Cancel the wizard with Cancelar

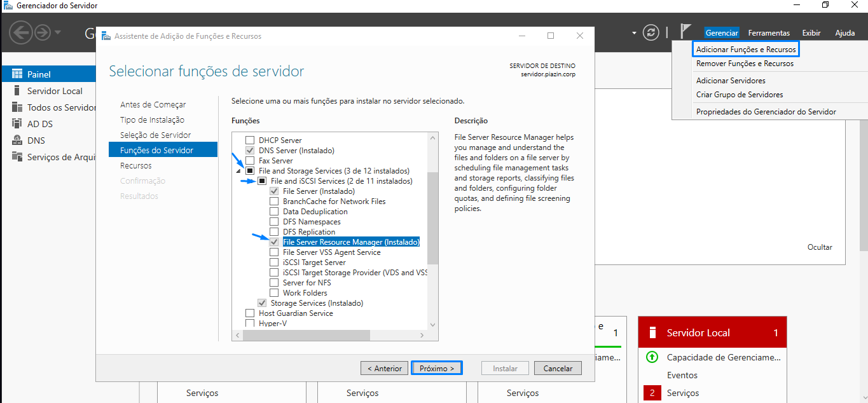click(x=557, y=367)
